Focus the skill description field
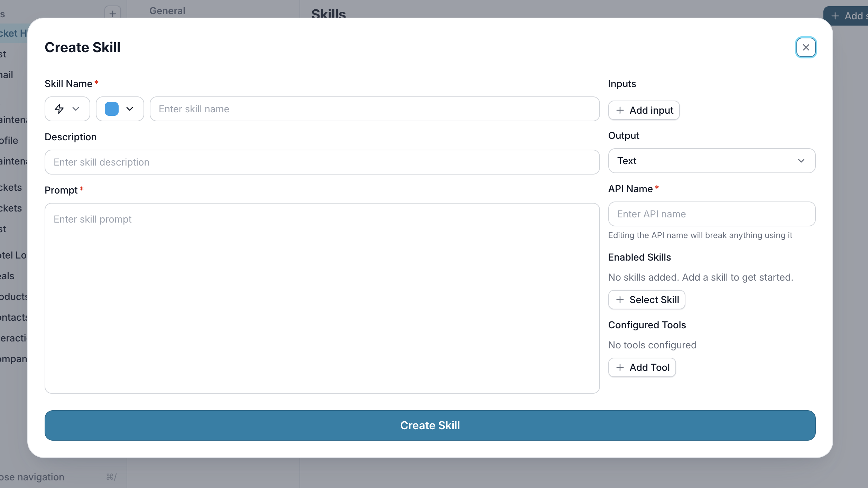The image size is (868, 488). (x=322, y=162)
